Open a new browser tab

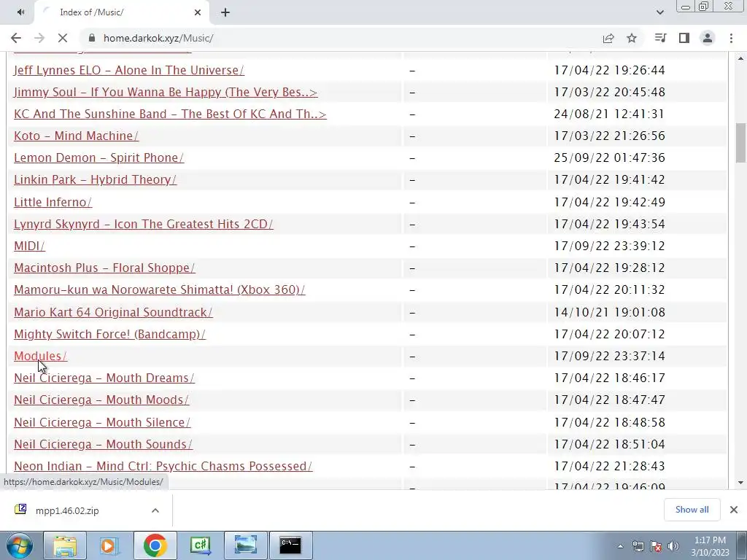(x=225, y=12)
